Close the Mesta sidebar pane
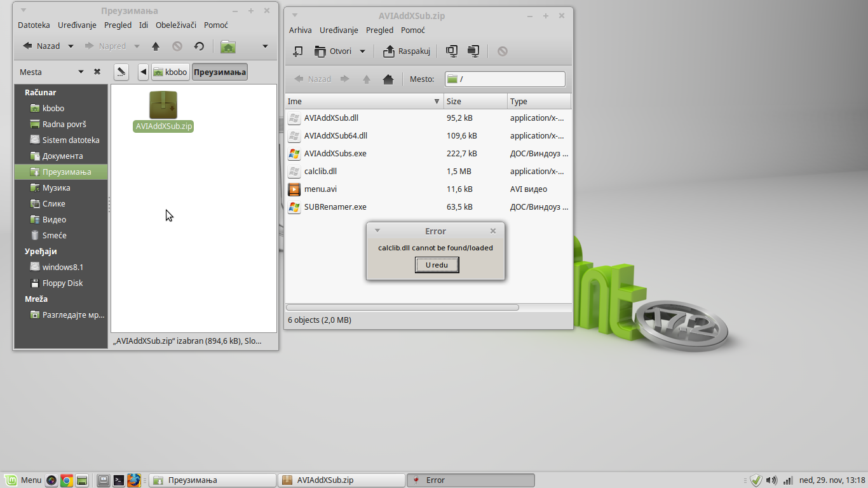The width and height of the screenshot is (868, 488). pos(97,72)
